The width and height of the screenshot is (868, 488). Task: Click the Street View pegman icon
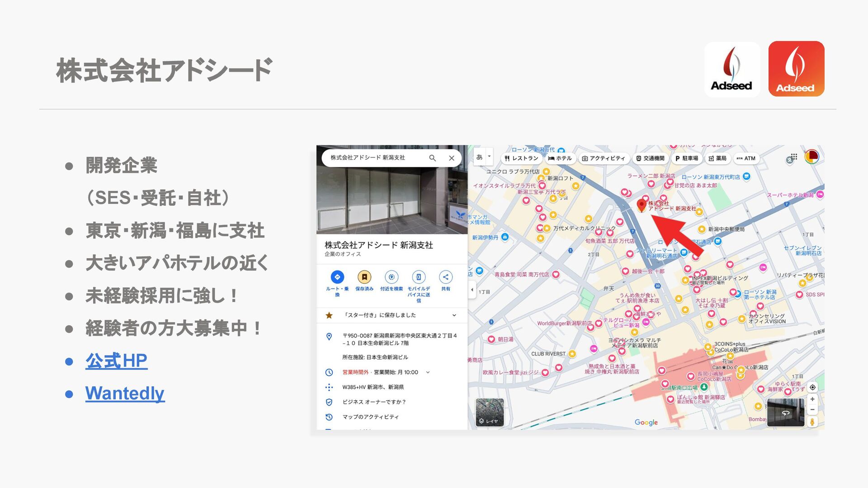[812, 422]
